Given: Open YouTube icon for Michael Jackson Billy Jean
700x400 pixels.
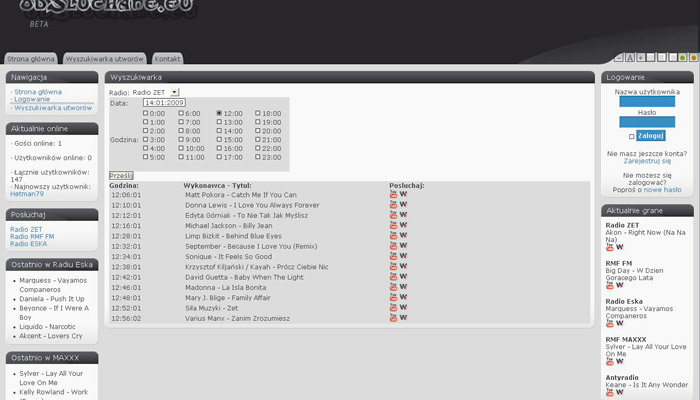Looking at the screenshot, I should pyautogui.click(x=393, y=226).
